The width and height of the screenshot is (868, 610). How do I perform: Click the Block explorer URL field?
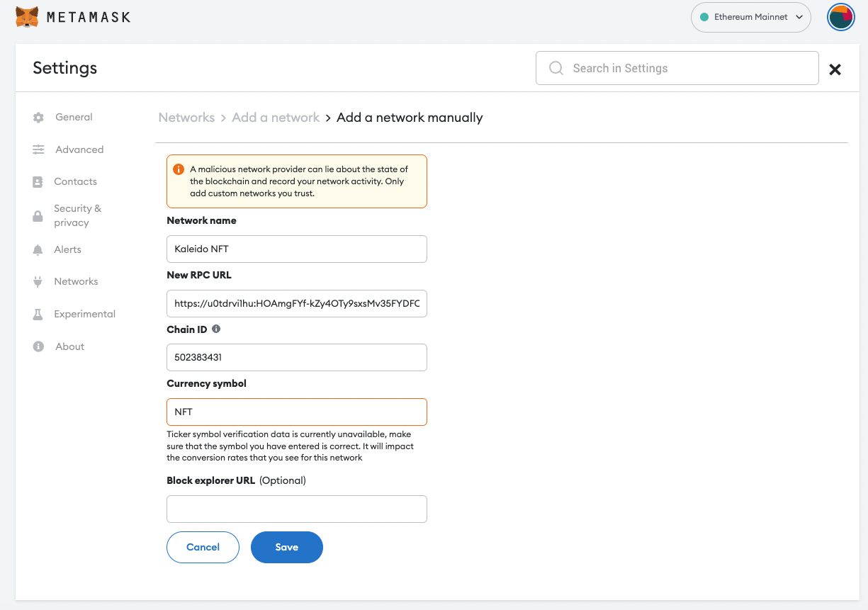point(296,509)
